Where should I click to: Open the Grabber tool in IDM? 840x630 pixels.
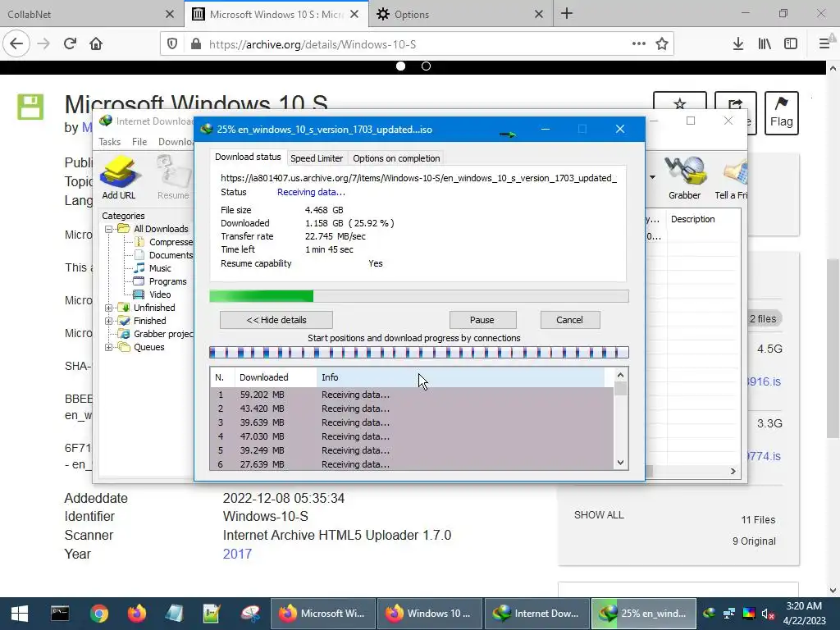coord(684,177)
